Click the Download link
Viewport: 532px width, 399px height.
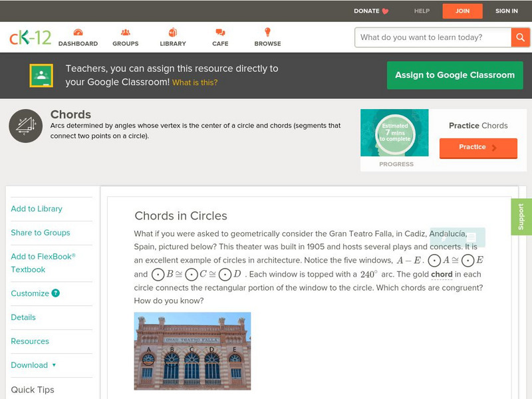29,365
